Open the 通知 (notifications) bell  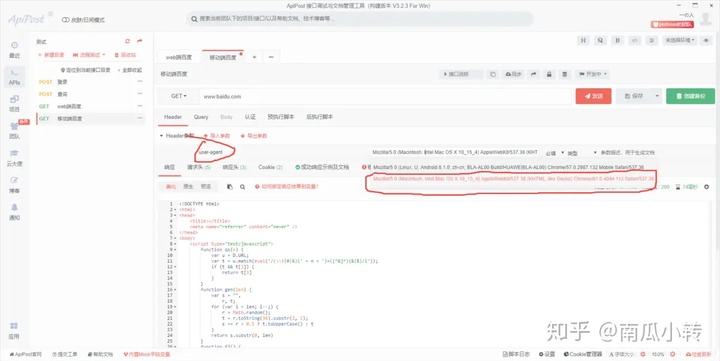[x=15, y=212]
